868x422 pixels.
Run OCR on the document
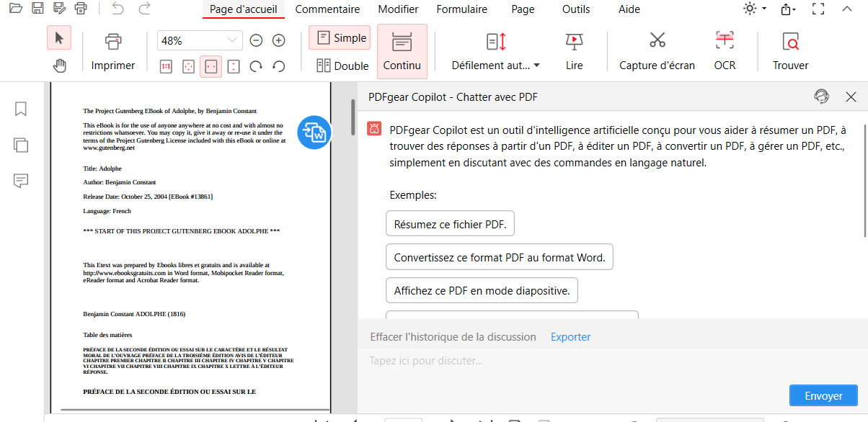point(724,49)
